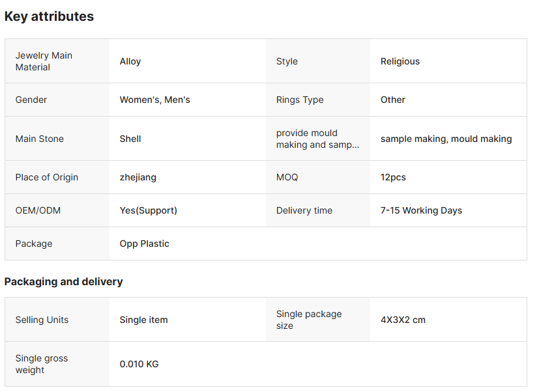Select the 7-15 Working Days value
Screen dimensions: 539x392
tap(421, 210)
